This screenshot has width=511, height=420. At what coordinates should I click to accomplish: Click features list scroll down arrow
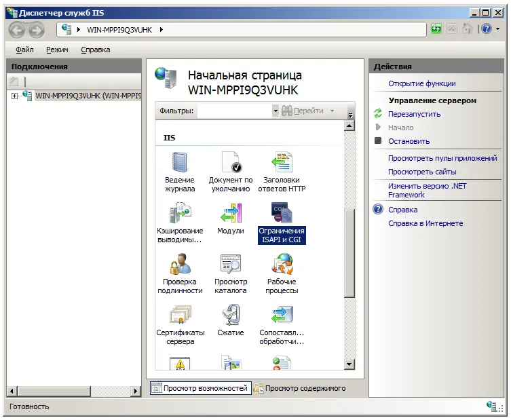click(349, 364)
